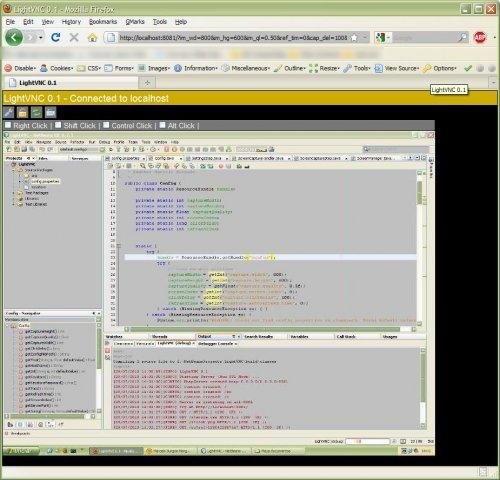Open the Firefox Tools menu
Image resolution: width=500 pixels, height=480 pixels.
[x=160, y=22]
